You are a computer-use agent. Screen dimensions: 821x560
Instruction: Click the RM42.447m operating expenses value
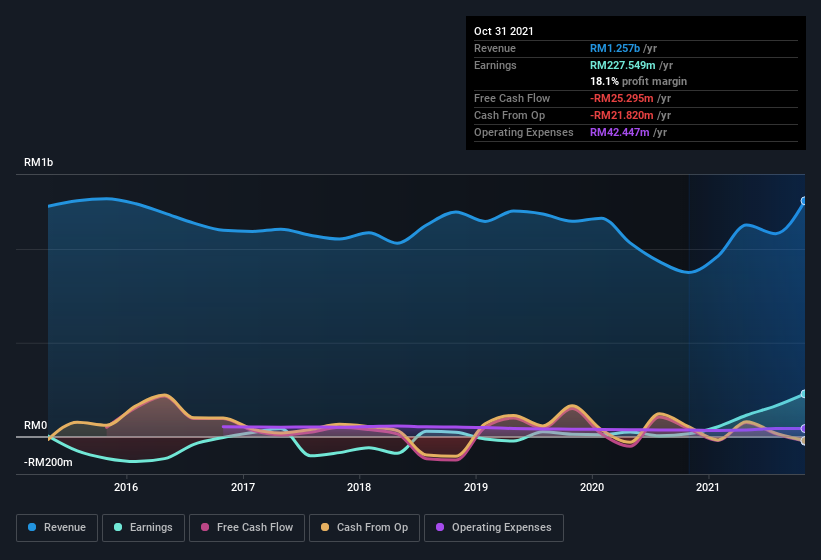[x=619, y=132]
